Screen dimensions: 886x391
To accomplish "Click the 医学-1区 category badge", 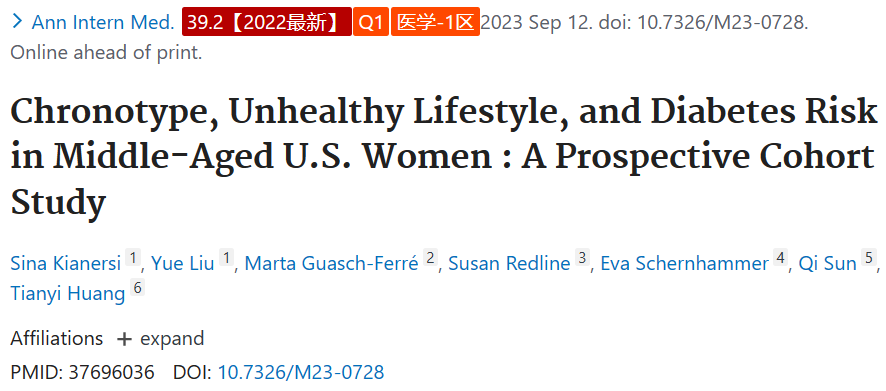I will [x=435, y=22].
